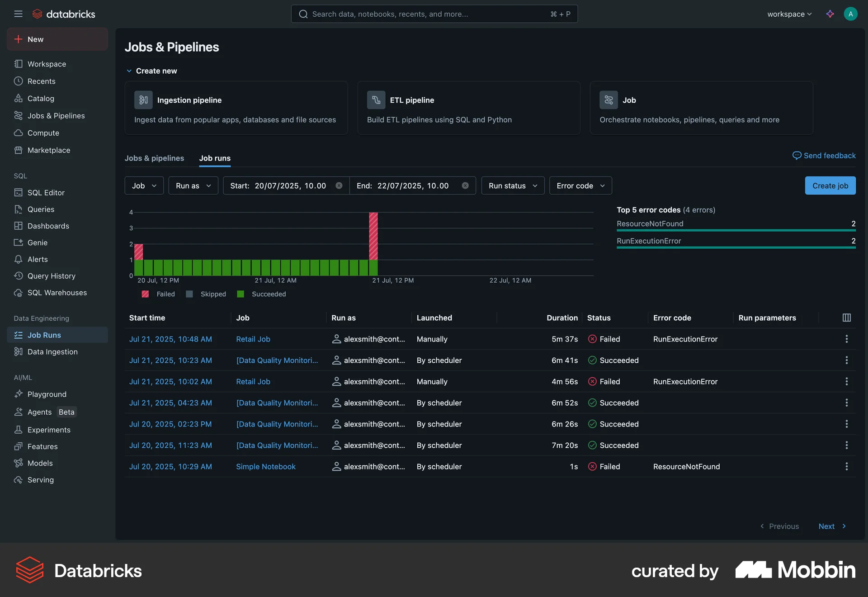Open Genie from the sidebar
The height and width of the screenshot is (597, 868).
click(37, 242)
